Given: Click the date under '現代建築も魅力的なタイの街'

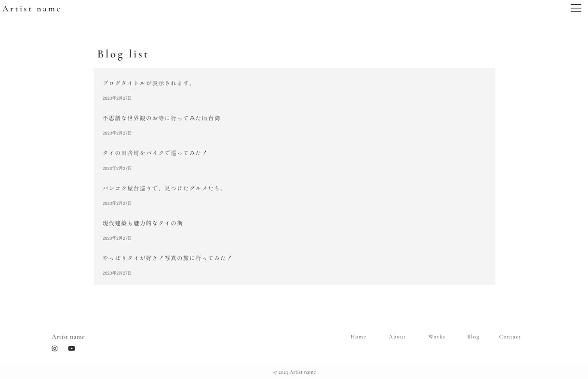Looking at the screenshot, I should click(x=117, y=238).
